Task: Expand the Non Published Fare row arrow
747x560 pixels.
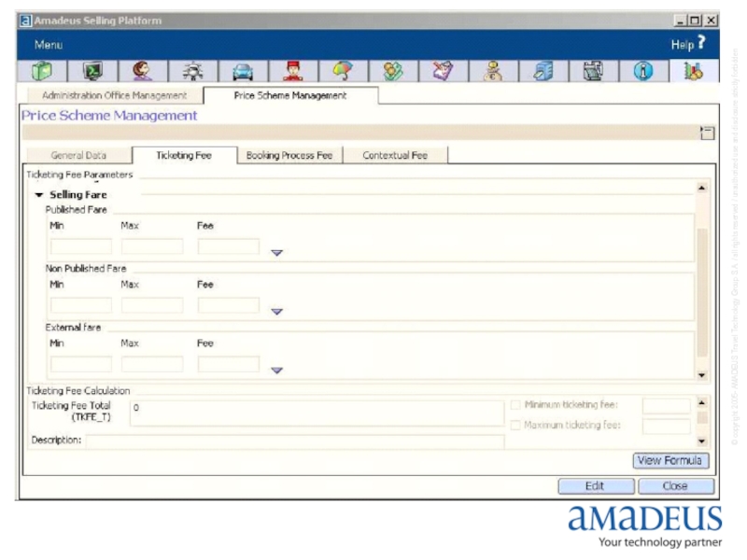Action: 276,312
